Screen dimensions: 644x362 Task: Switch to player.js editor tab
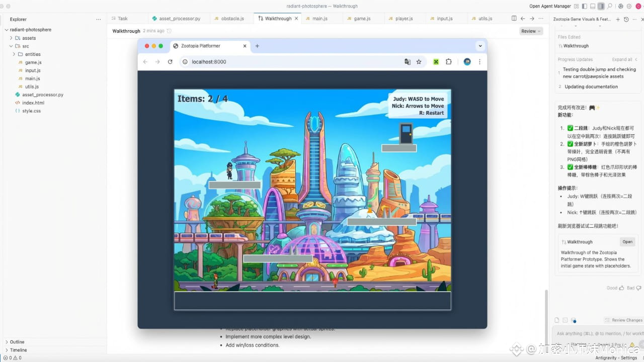(404, 19)
